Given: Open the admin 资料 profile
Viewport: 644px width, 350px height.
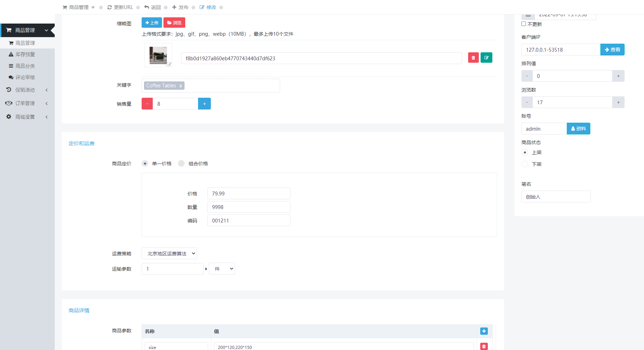Looking at the screenshot, I should click(x=578, y=129).
